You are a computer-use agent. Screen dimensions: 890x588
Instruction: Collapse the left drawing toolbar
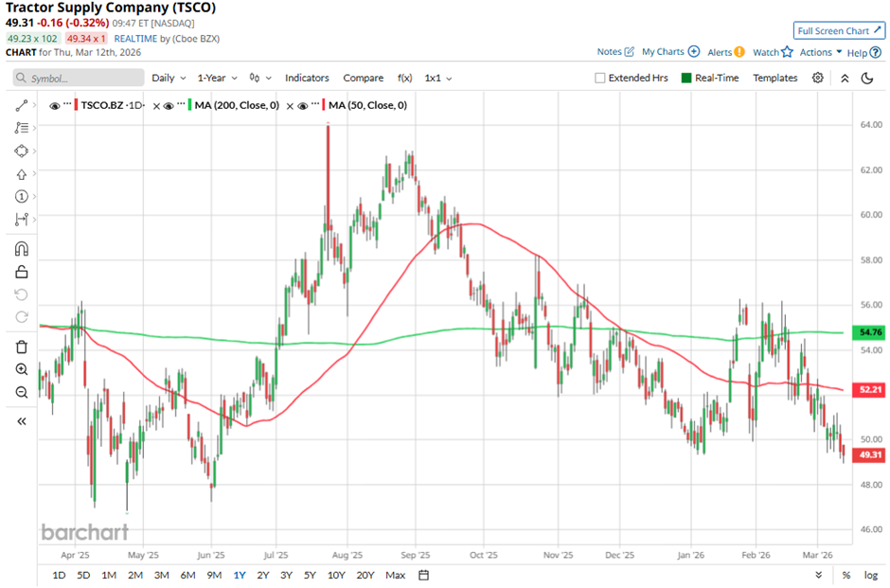coord(21,421)
